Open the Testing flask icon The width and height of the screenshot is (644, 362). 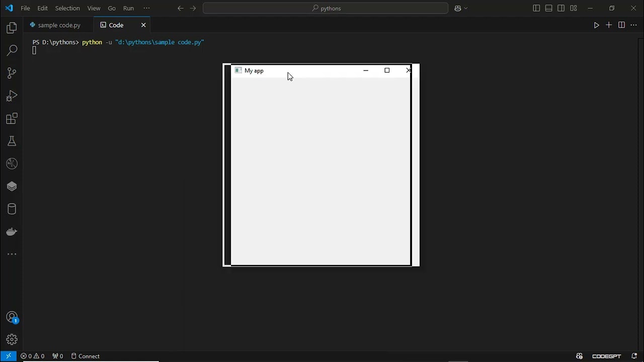point(12,141)
